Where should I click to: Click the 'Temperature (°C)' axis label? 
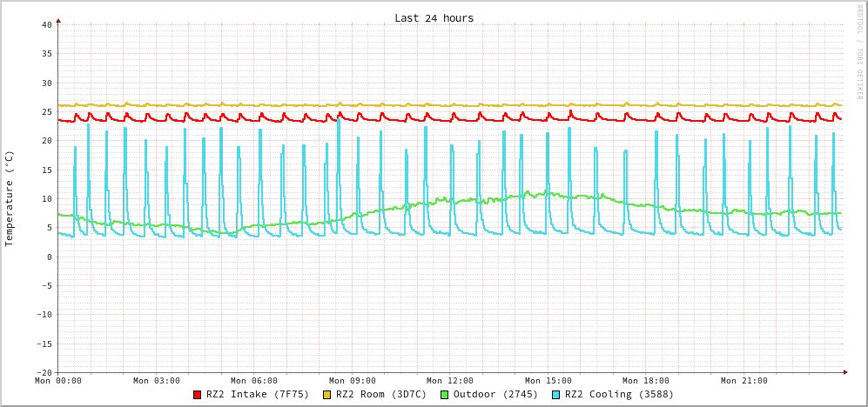9,198
